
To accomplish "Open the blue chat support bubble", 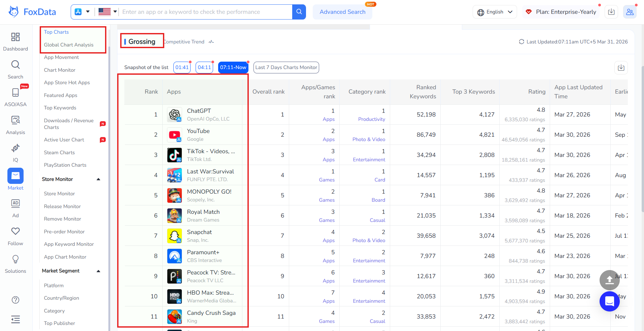I will 609,301.
